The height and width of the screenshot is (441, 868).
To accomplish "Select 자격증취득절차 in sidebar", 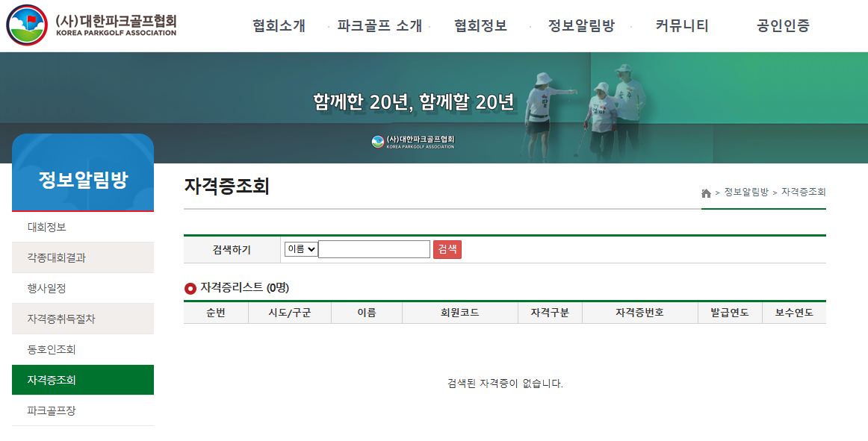I will point(61,319).
